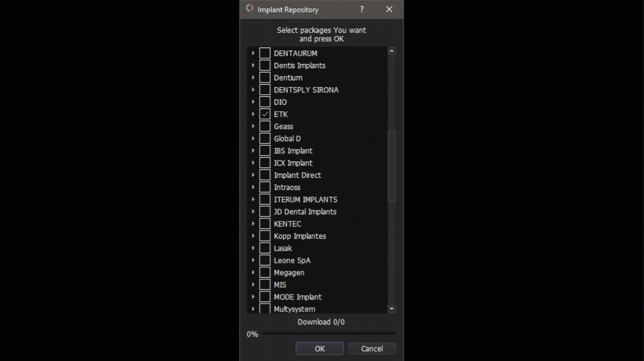Check the Megagen checkbox
The image size is (644, 361).
tap(265, 273)
